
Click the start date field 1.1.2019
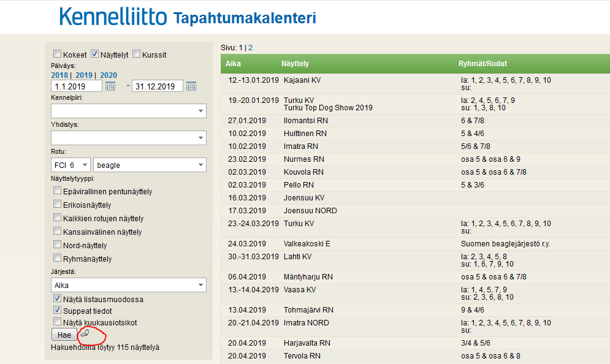[77, 86]
